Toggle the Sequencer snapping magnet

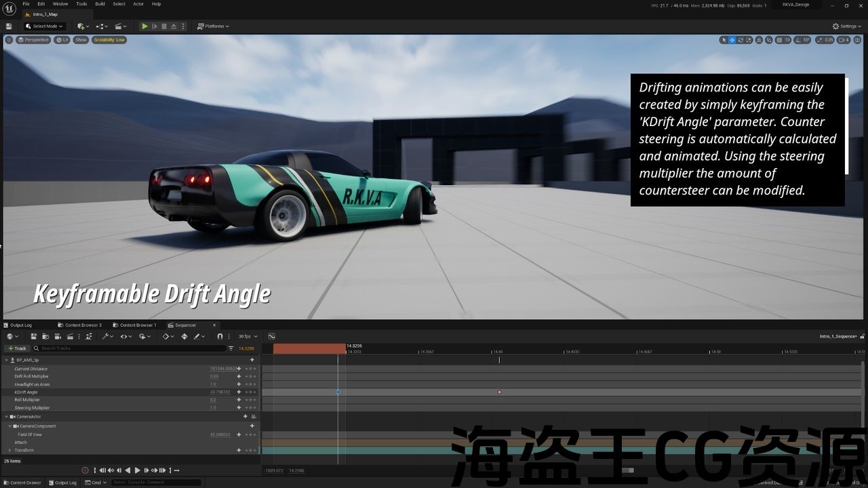[x=220, y=336]
